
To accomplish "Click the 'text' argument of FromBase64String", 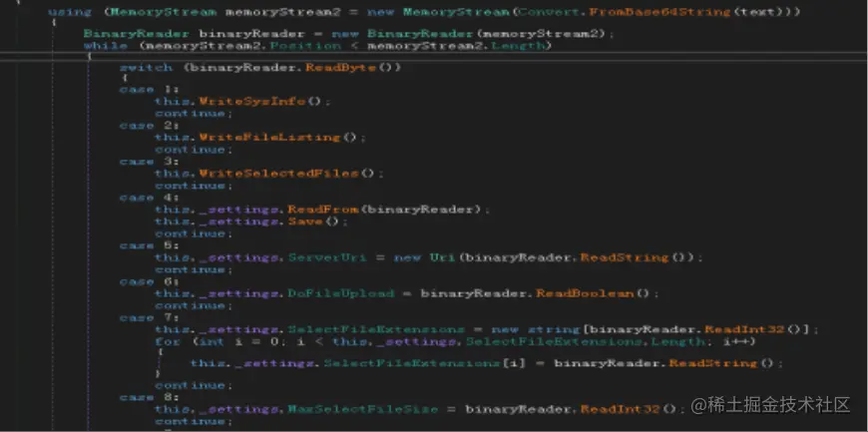I will [x=758, y=11].
